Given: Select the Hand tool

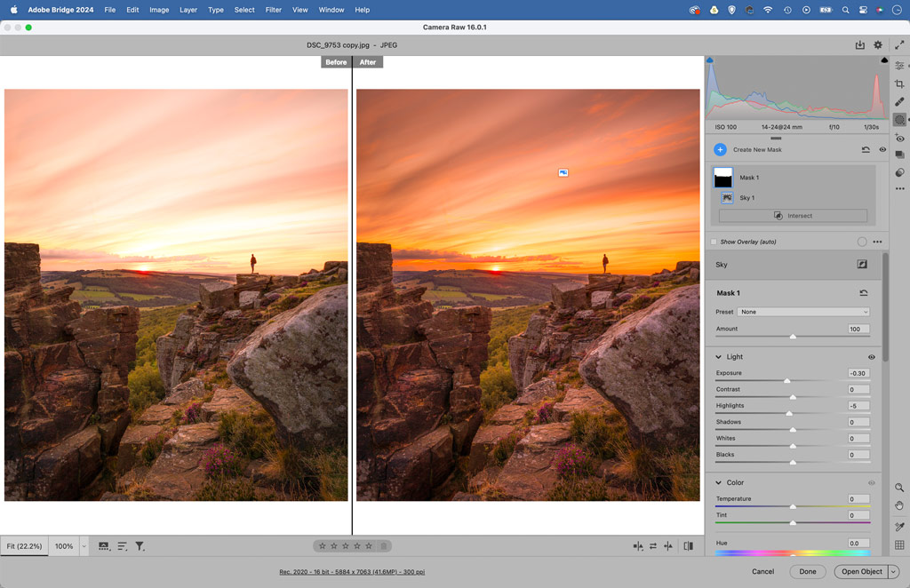Looking at the screenshot, I should click(899, 505).
